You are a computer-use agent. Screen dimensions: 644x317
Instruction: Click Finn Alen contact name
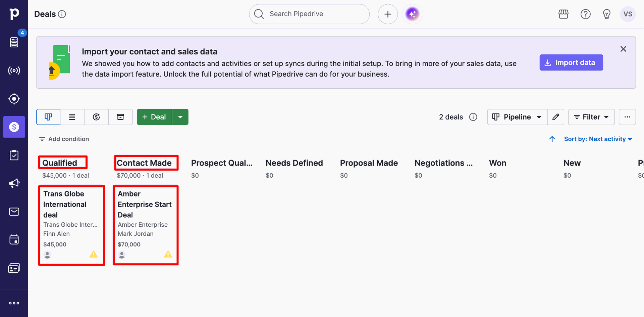[56, 234]
